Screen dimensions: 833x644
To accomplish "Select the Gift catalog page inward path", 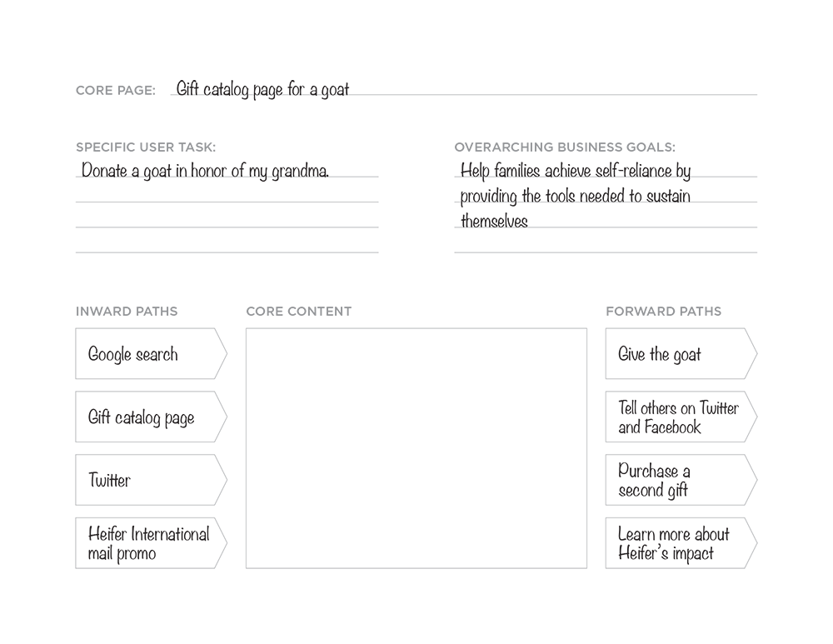I will tap(152, 417).
